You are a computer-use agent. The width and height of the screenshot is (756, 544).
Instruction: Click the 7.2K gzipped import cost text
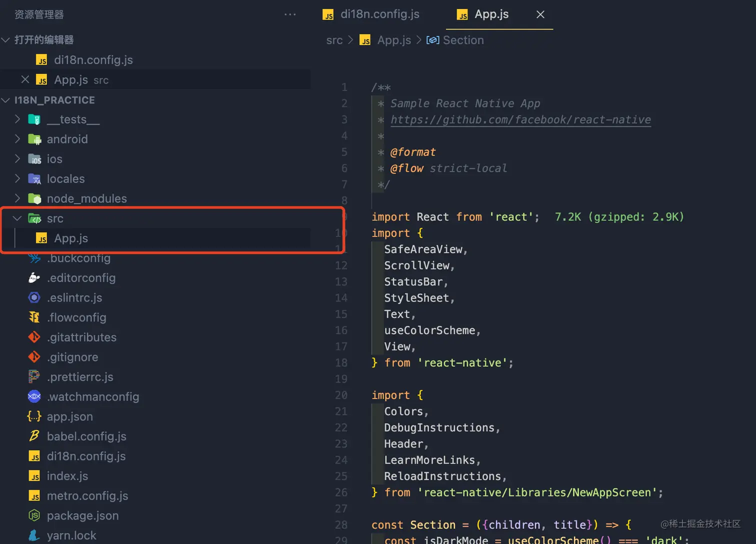619,217
